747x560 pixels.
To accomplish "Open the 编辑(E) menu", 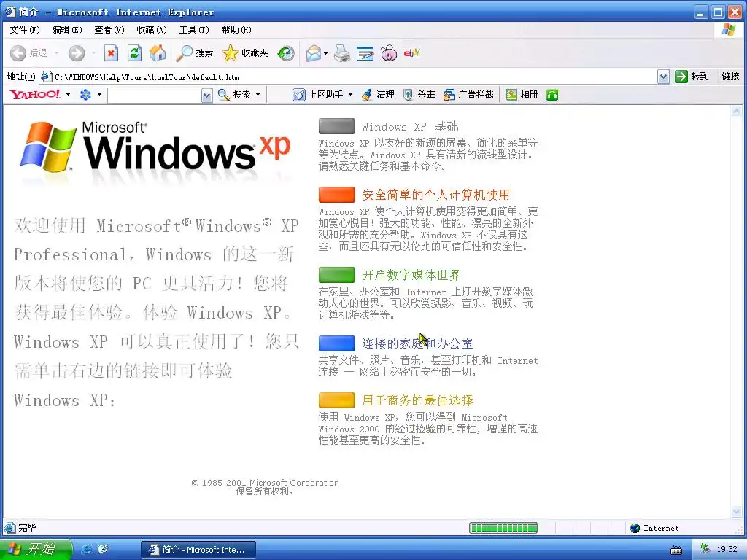I will [66, 29].
